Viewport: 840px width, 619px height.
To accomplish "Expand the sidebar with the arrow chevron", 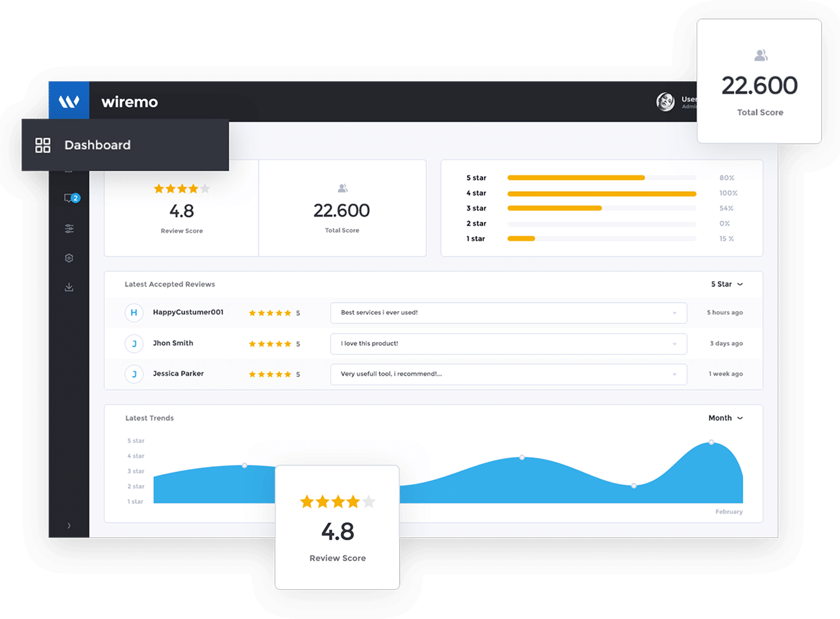I will [x=69, y=526].
